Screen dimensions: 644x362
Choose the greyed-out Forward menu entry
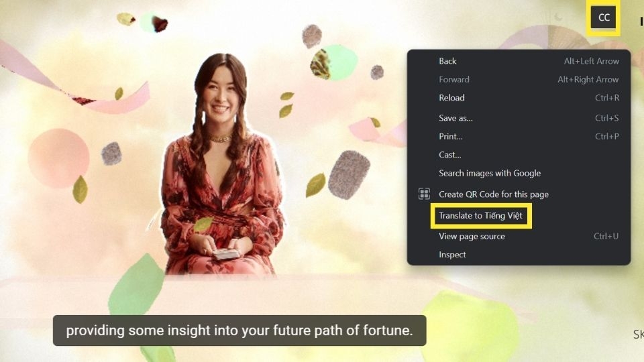[x=519, y=80]
